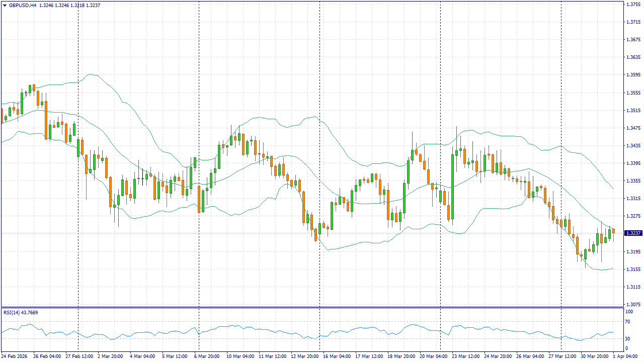This screenshot has height=362, width=644.
Task: Select the 1.3555 price level
Action: (x=632, y=93)
